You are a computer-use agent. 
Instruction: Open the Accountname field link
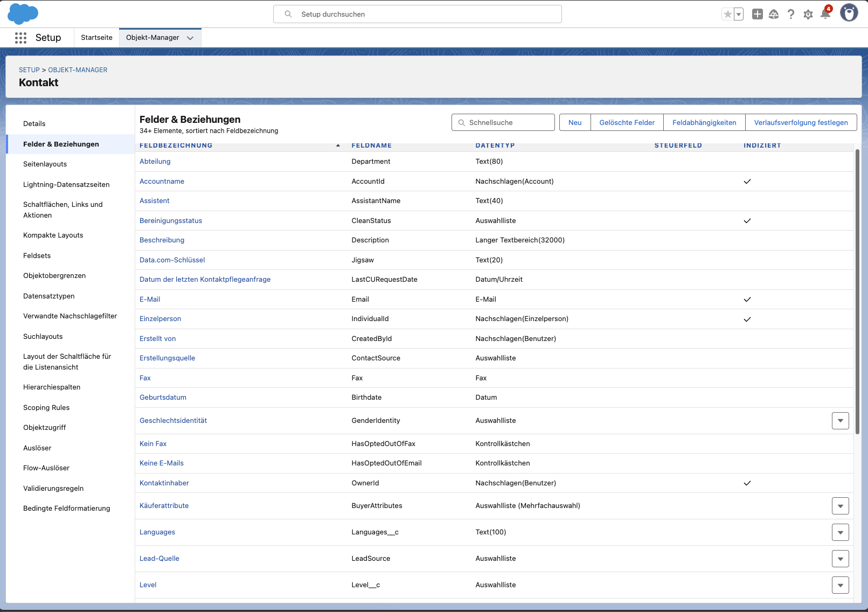(x=162, y=182)
